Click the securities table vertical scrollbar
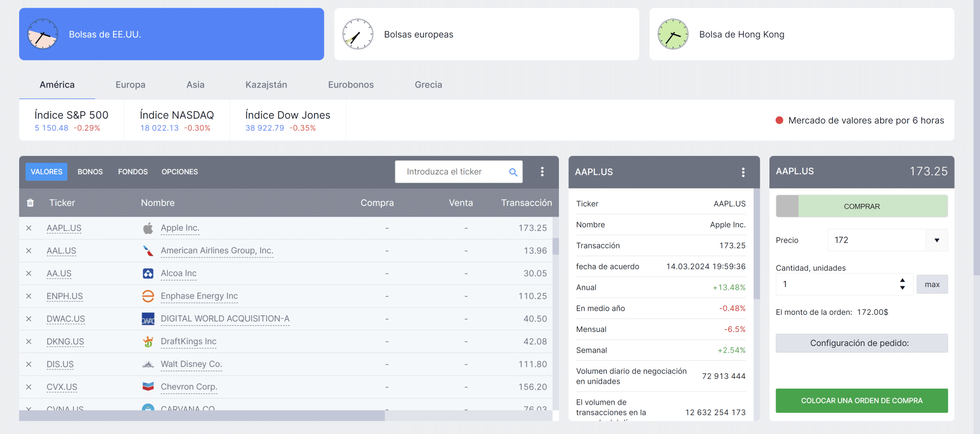The width and height of the screenshot is (980, 434). coord(556,246)
